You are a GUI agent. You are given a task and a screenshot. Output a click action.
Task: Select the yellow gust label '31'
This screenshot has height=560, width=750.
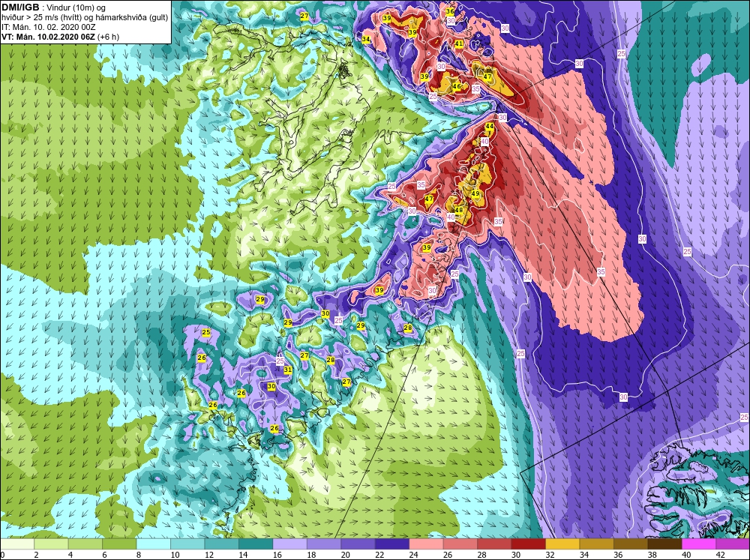pos(288,370)
